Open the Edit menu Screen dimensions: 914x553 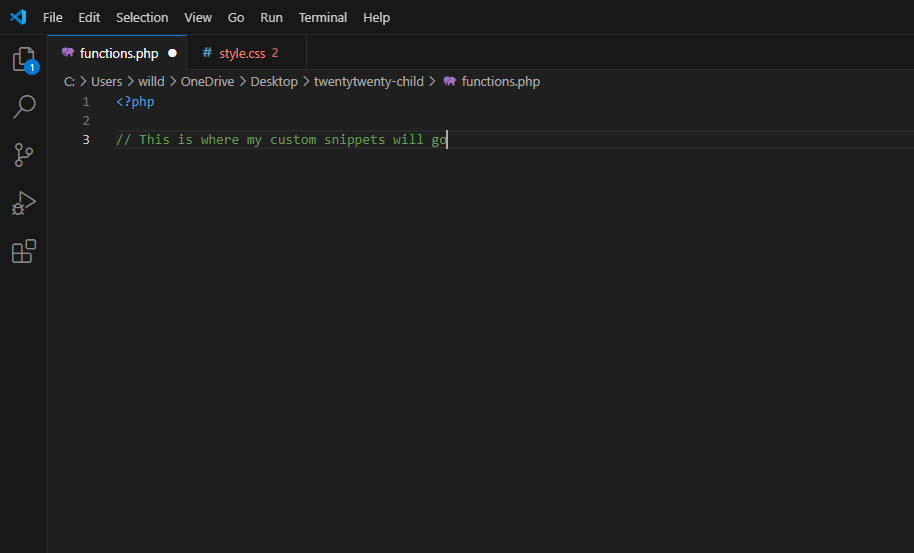89,17
